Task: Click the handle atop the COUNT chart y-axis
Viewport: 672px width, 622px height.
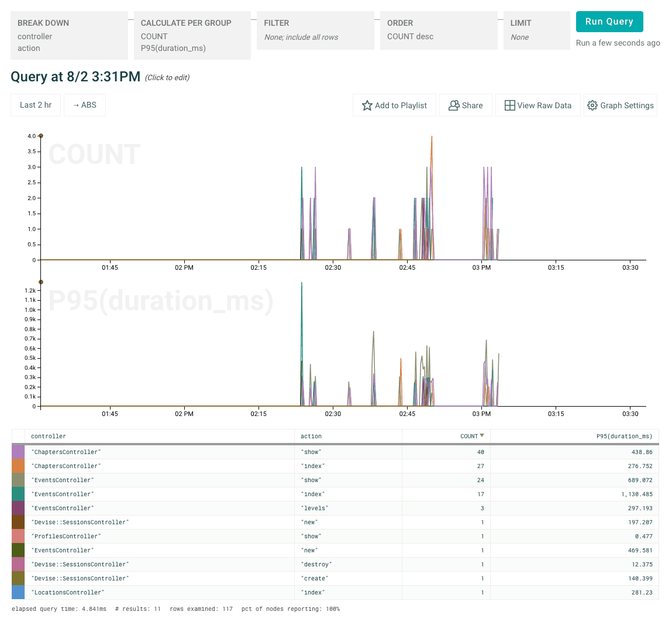Action: (x=40, y=135)
